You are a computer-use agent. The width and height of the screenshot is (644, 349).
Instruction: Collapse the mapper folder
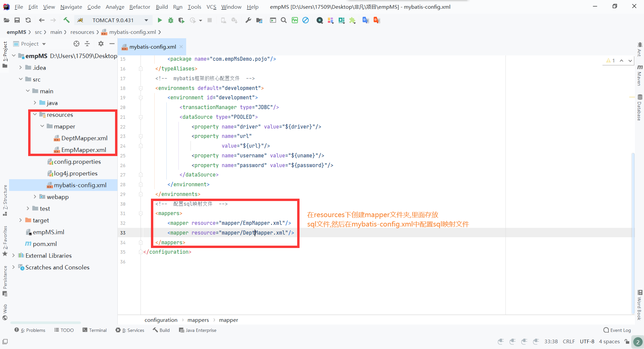click(42, 126)
